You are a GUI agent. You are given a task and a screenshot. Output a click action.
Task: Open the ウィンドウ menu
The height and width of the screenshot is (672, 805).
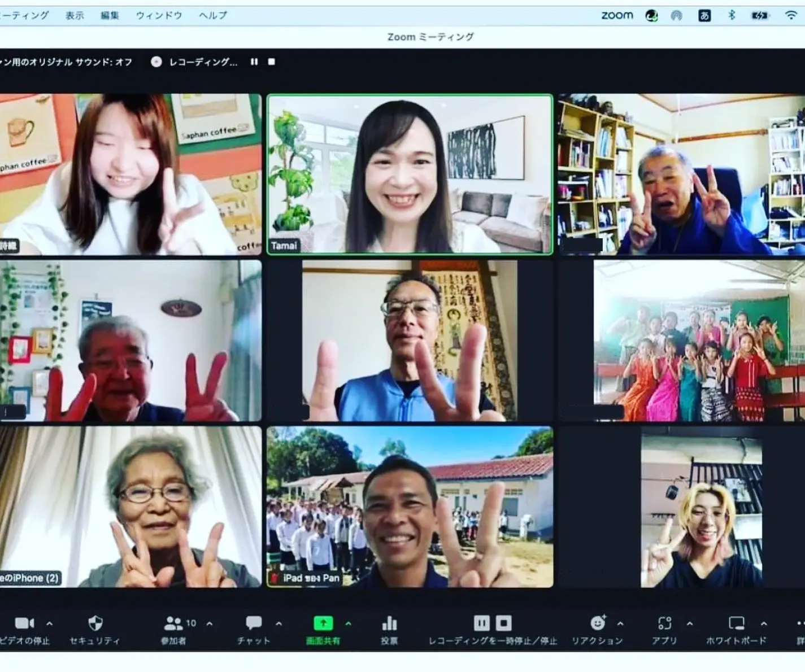(x=159, y=16)
